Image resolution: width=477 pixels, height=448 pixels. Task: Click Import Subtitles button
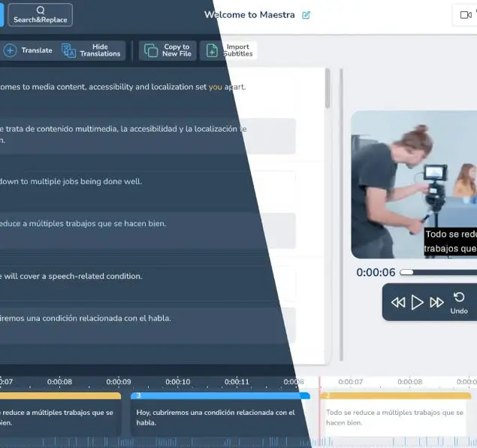tap(229, 50)
